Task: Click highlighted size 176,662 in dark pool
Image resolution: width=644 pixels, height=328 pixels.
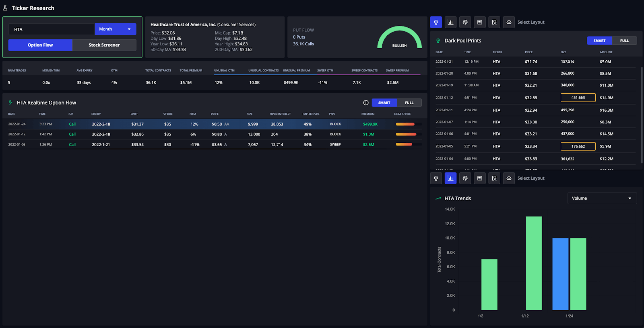Action: click(x=578, y=146)
